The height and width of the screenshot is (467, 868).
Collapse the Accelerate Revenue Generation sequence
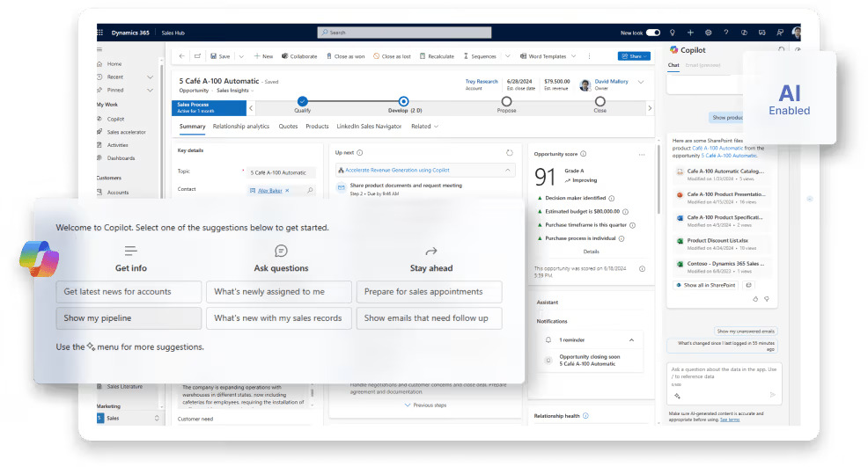[508, 171]
